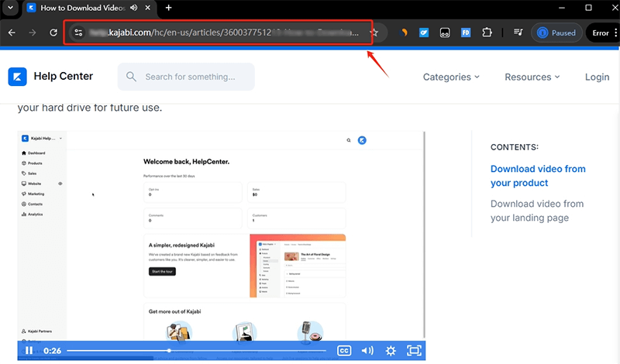Click the blue checkmark extension icon
Image resolution: width=620 pixels, height=364 pixels.
424,33
